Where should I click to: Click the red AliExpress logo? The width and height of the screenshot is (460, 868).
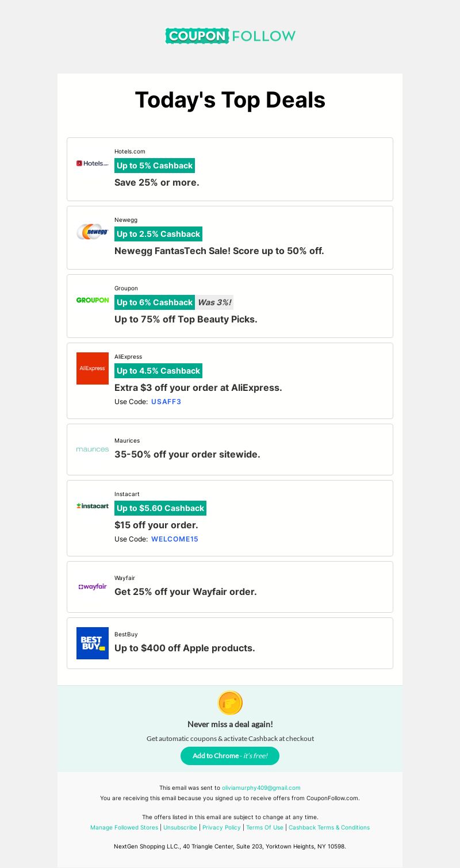click(x=93, y=368)
